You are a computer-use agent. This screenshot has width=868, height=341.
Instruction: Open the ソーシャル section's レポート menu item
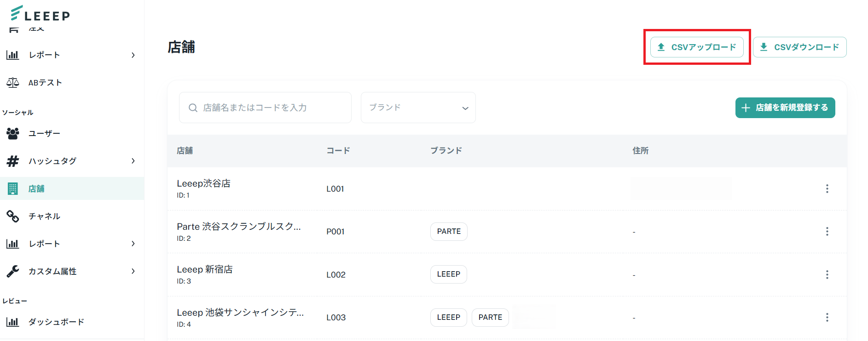44,244
